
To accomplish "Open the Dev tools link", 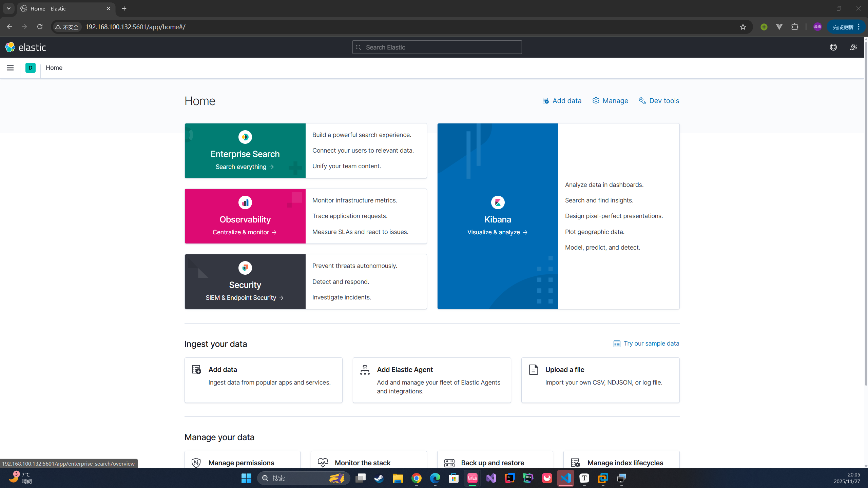I will pos(659,101).
